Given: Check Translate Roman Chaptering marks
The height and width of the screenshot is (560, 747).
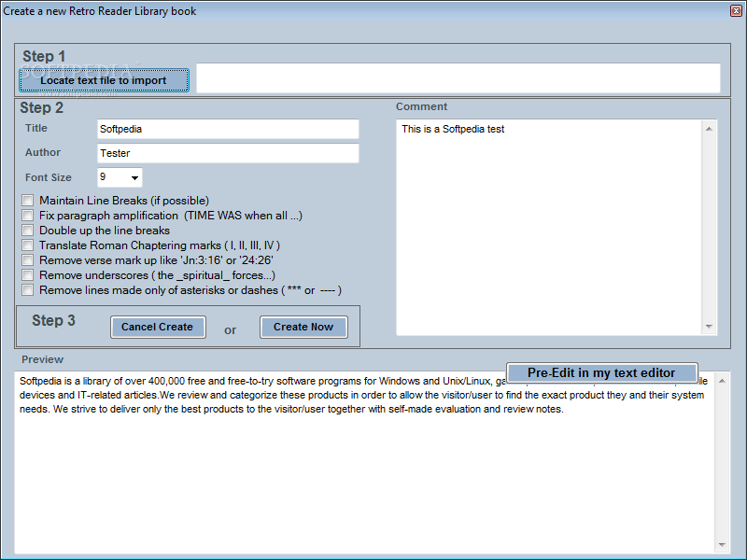Looking at the screenshot, I should pos(28,245).
